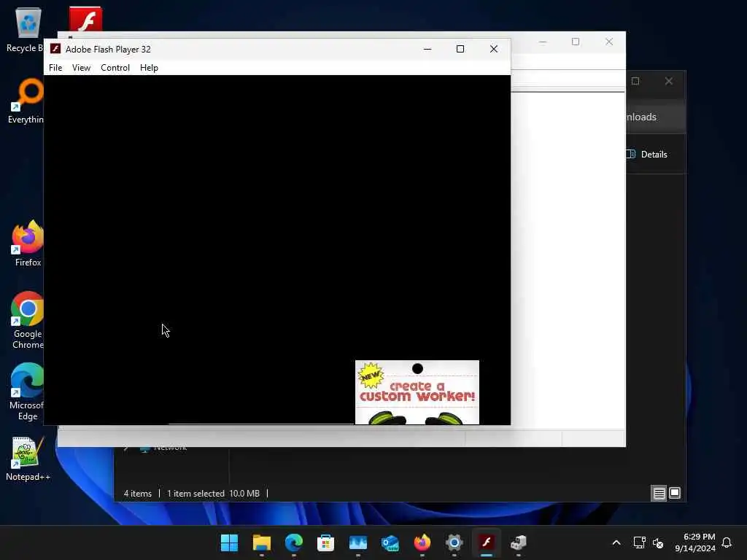Image resolution: width=747 pixels, height=560 pixels.
Task: Open the blue chart app on taskbar
Action: tap(357, 542)
